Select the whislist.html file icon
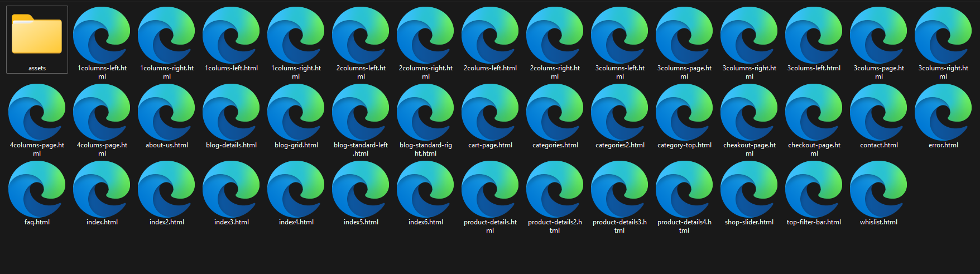 coord(878,189)
